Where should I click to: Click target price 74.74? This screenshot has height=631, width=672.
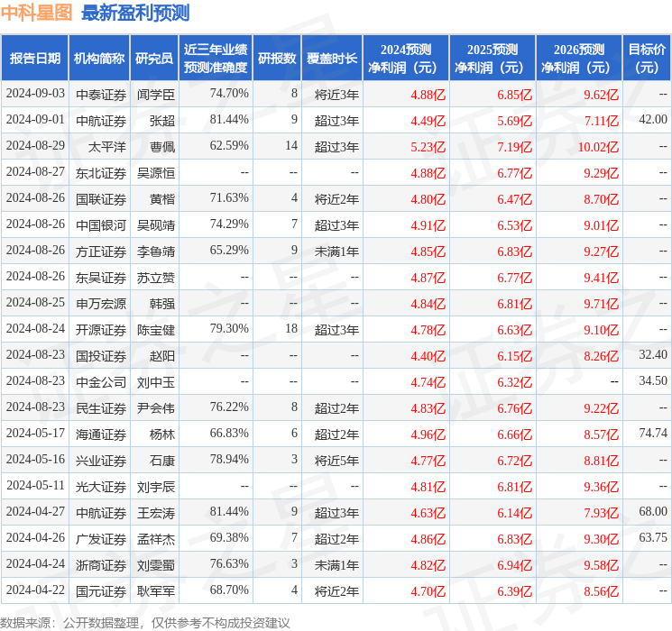pos(653,433)
